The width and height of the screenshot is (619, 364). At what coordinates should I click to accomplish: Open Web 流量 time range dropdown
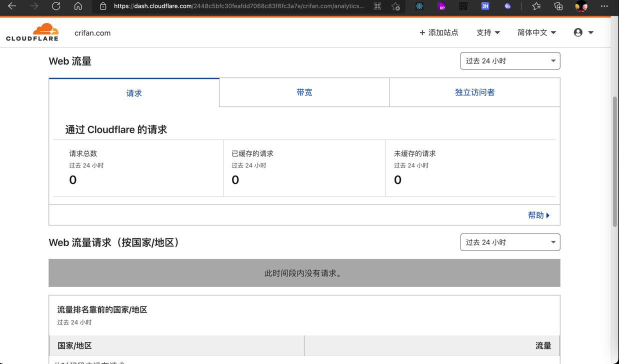[510, 61]
